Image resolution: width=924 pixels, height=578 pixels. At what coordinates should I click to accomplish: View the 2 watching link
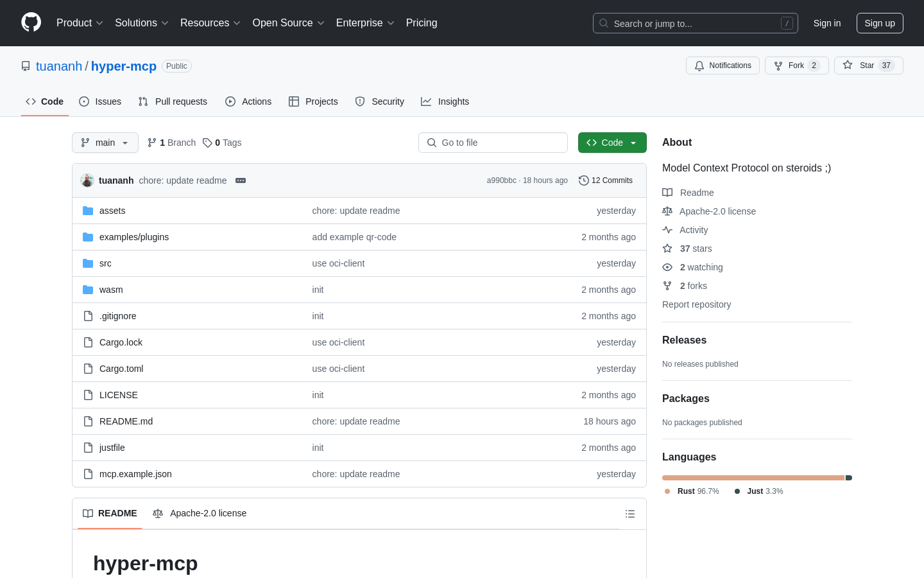[692, 267]
